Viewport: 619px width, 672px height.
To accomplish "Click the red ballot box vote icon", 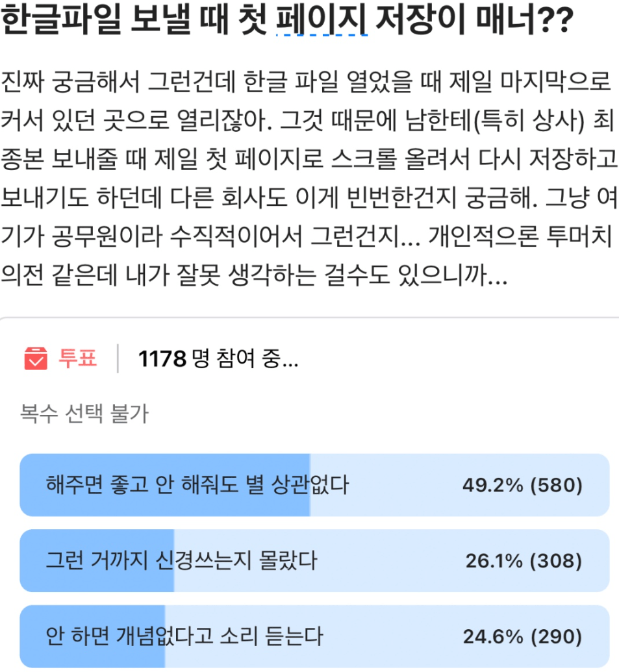I will point(36,358).
